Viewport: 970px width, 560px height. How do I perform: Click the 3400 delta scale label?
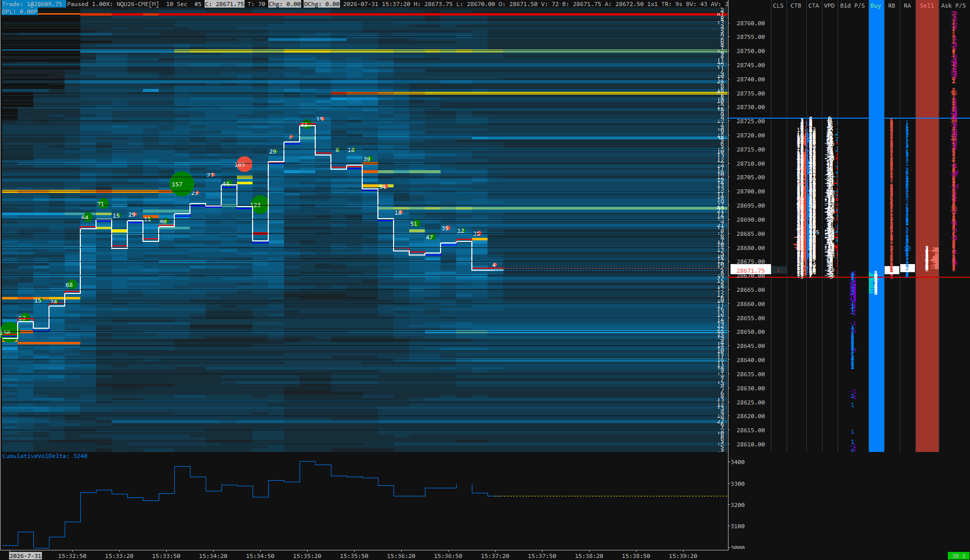pyautogui.click(x=738, y=462)
